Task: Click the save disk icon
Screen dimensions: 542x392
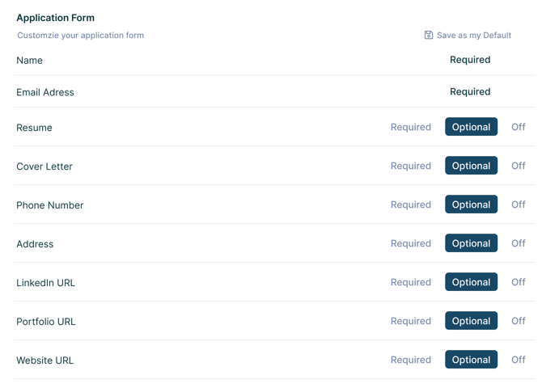Action: pos(428,35)
